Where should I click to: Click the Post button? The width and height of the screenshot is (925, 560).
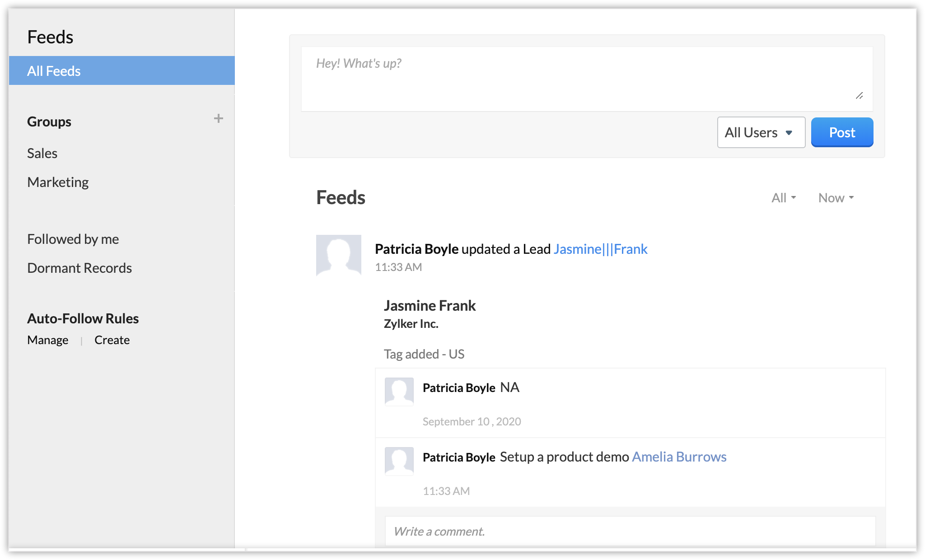coord(841,132)
